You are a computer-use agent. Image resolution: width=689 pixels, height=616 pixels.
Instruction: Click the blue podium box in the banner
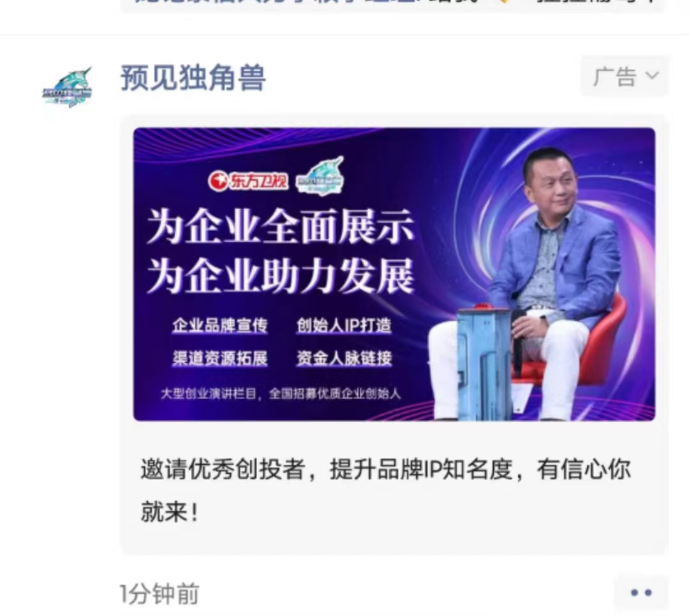tap(485, 364)
